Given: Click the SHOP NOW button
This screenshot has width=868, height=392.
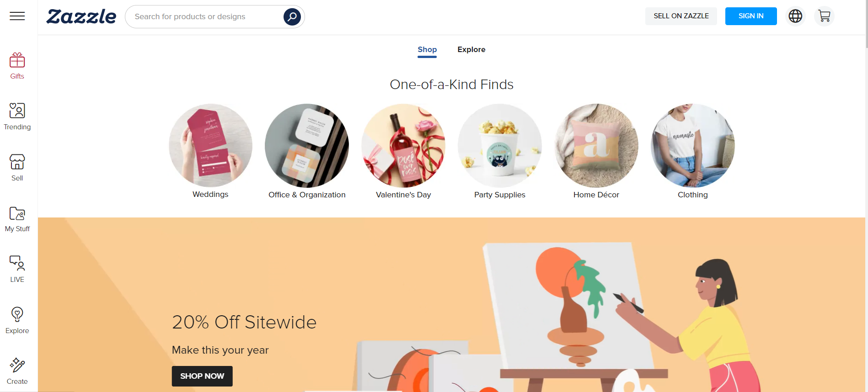Looking at the screenshot, I should point(202,376).
